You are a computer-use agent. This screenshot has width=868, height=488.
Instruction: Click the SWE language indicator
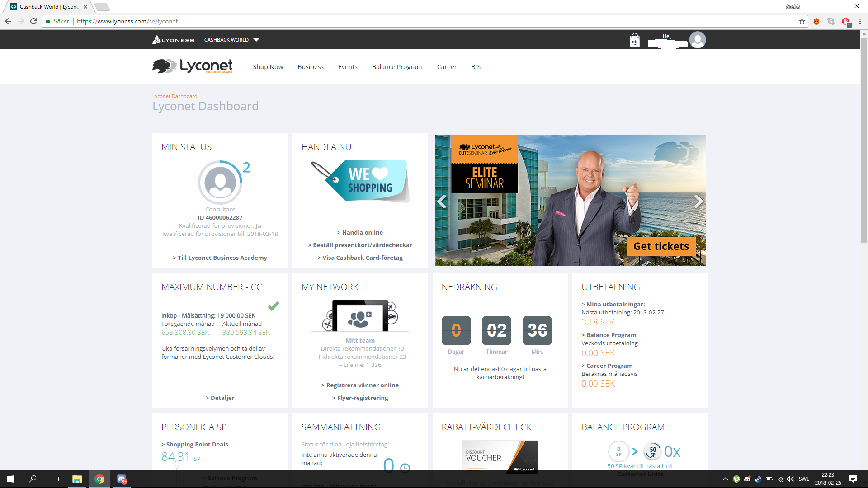[x=804, y=479]
